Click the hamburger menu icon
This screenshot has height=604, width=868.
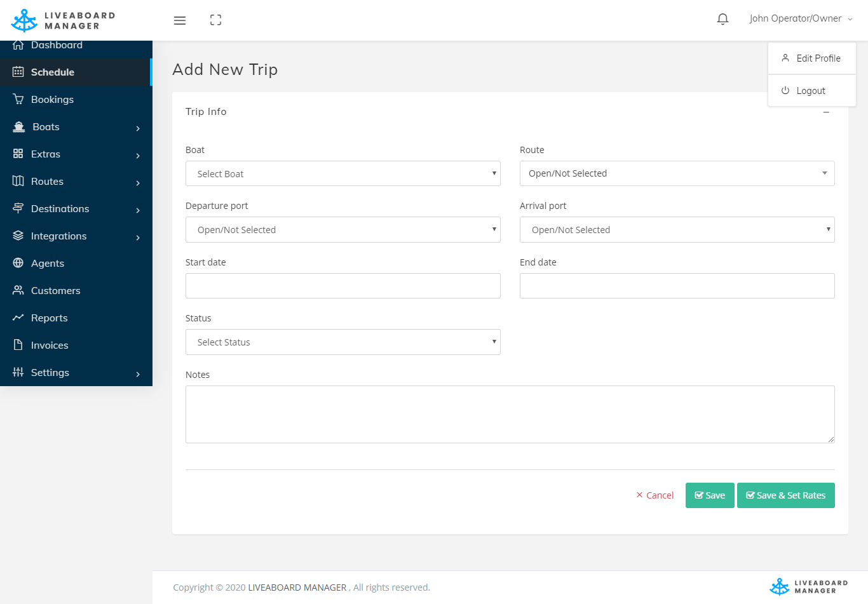[180, 20]
